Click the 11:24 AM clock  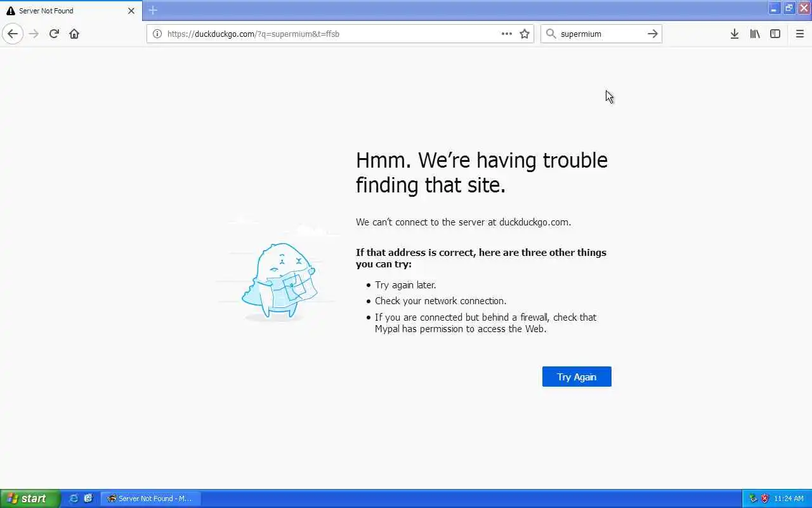tap(789, 498)
